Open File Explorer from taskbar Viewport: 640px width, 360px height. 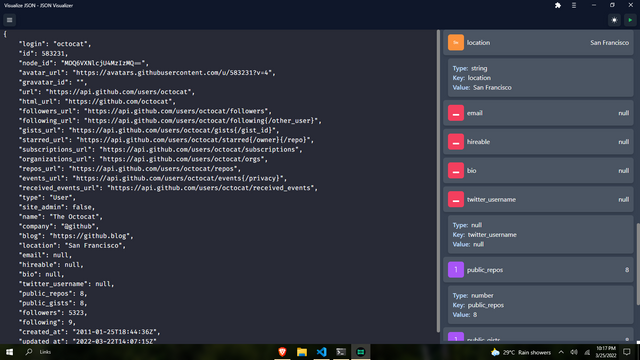pyautogui.click(x=302, y=352)
